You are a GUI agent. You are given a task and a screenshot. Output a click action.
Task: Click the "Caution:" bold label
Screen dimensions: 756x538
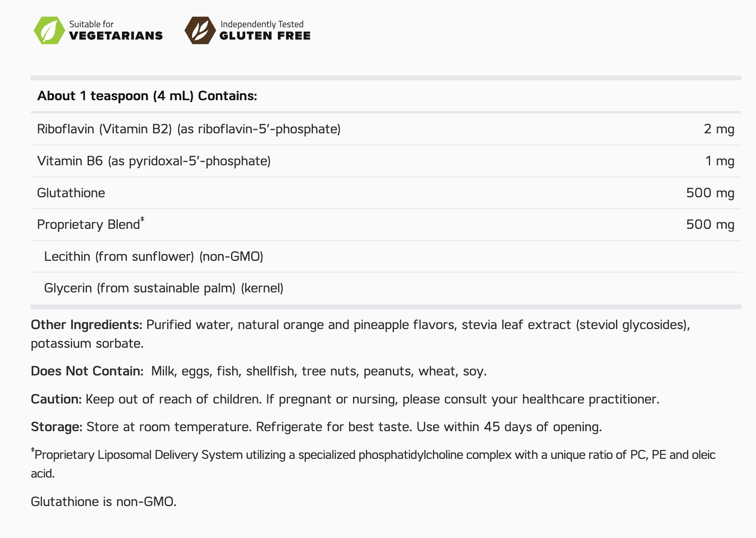(x=56, y=399)
